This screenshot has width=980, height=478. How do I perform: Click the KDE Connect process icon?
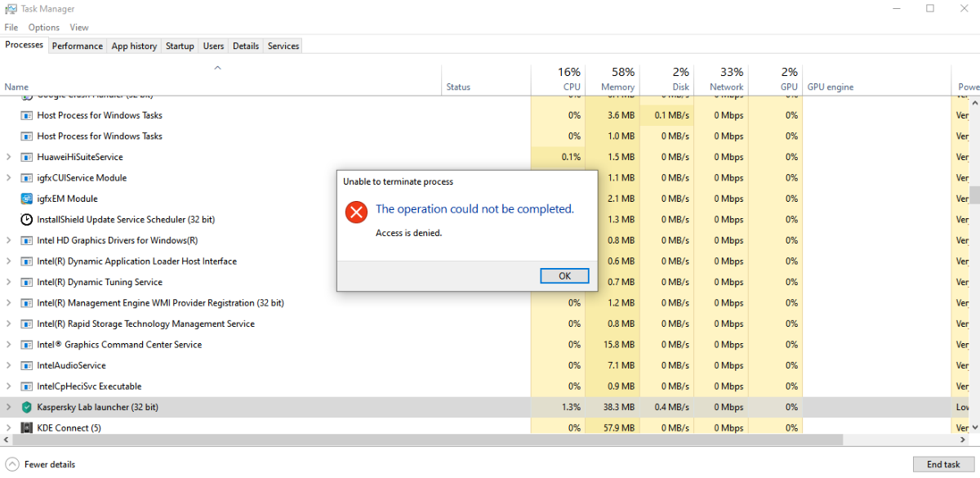click(27, 428)
